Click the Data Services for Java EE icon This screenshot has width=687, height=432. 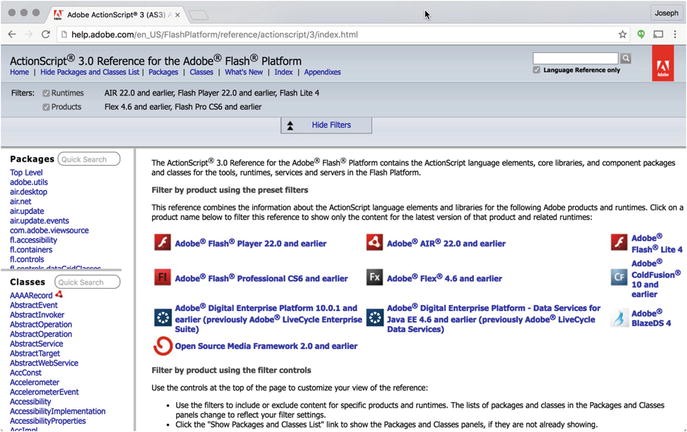click(x=375, y=318)
